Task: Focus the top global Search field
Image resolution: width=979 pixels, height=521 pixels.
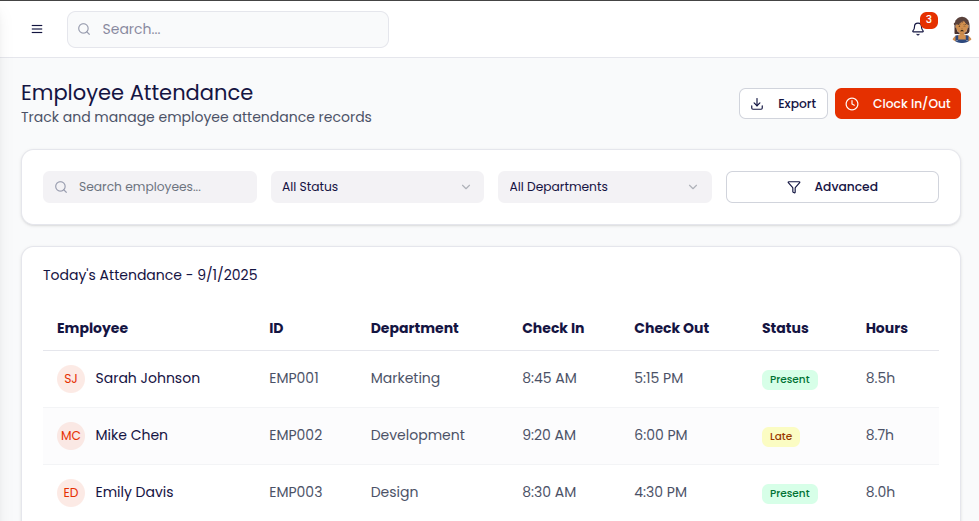Action: (240, 29)
